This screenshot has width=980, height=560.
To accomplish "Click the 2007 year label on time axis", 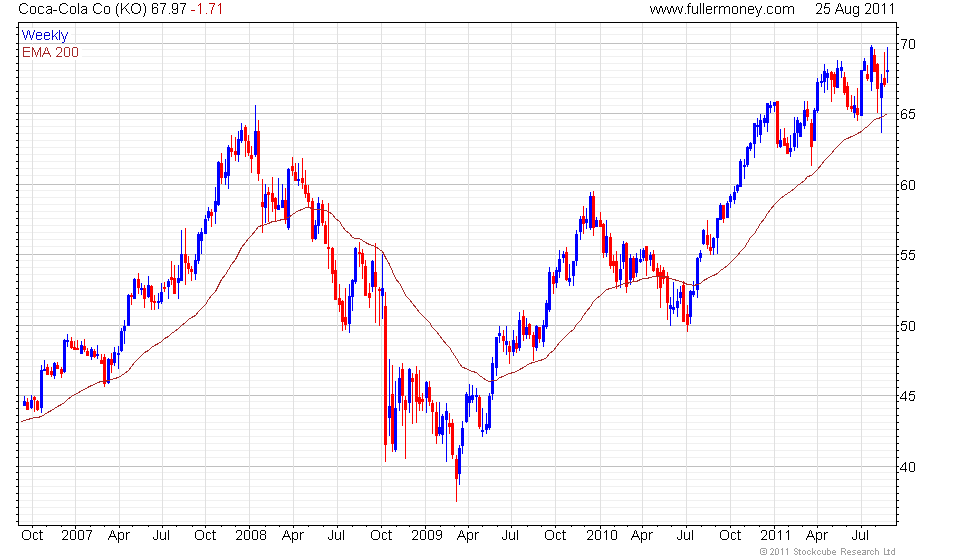I will coord(77,536).
